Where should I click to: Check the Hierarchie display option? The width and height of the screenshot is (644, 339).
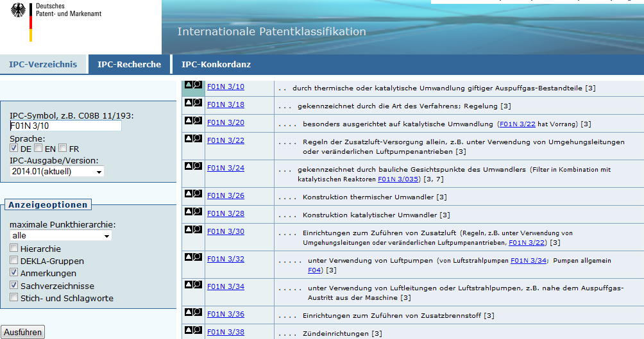(14, 249)
